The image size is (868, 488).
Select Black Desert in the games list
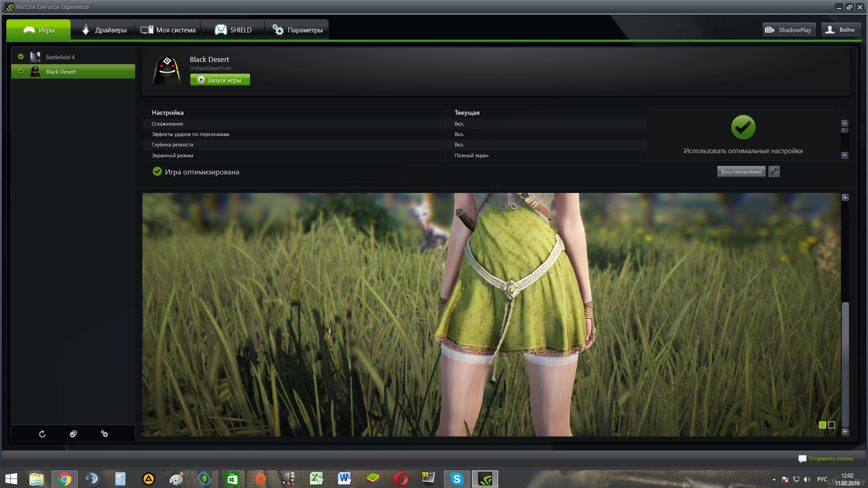point(73,71)
